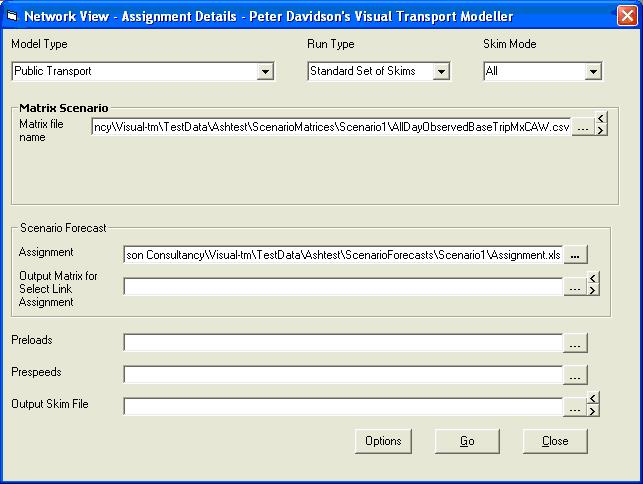
Task: Open the Options button
Action: (x=382, y=441)
